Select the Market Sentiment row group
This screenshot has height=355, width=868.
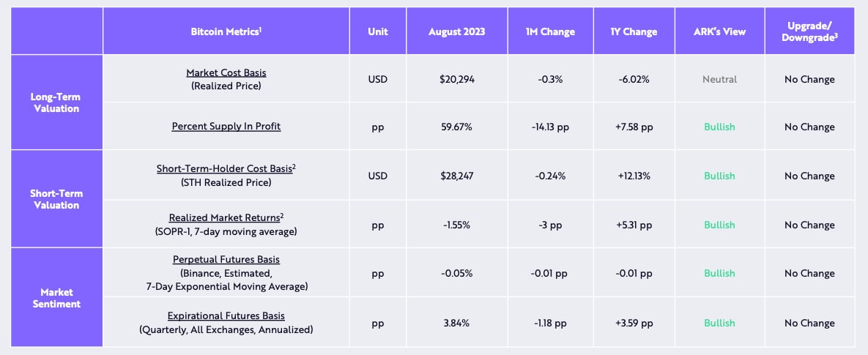[55, 297]
